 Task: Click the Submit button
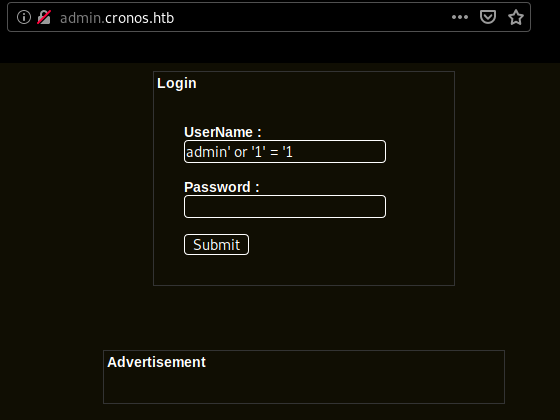216,245
